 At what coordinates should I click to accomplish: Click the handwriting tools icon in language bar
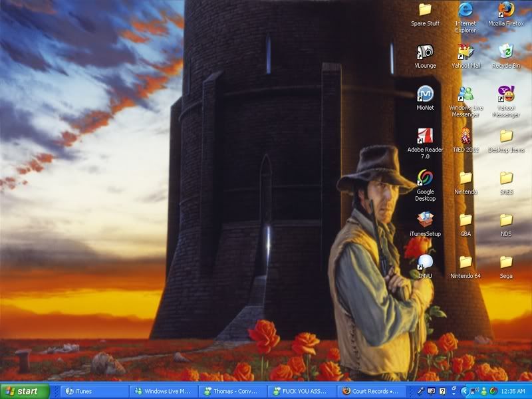click(432, 391)
